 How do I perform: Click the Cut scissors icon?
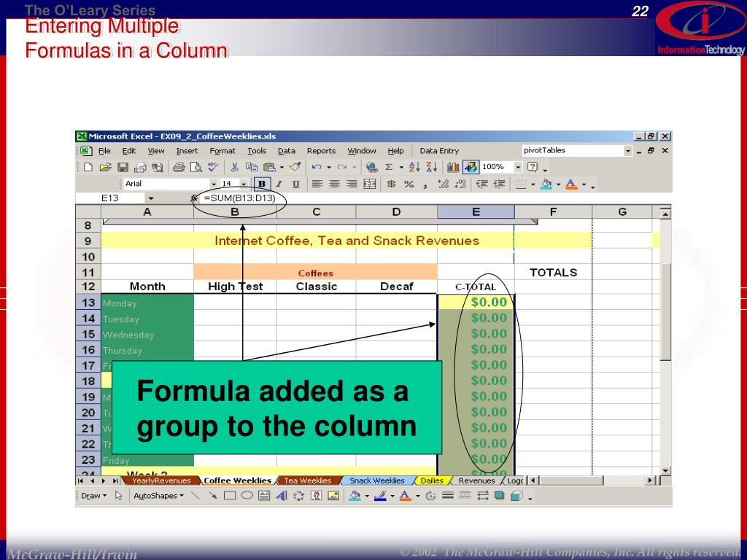(234, 167)
